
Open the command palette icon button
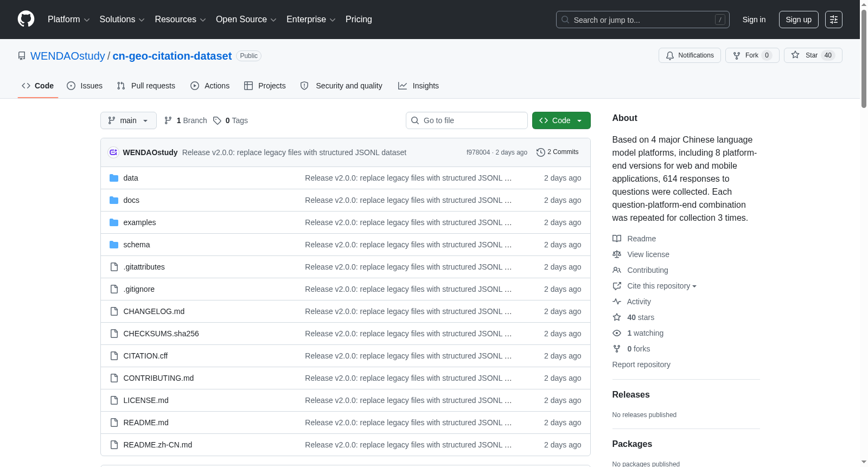tap(834, 20)
